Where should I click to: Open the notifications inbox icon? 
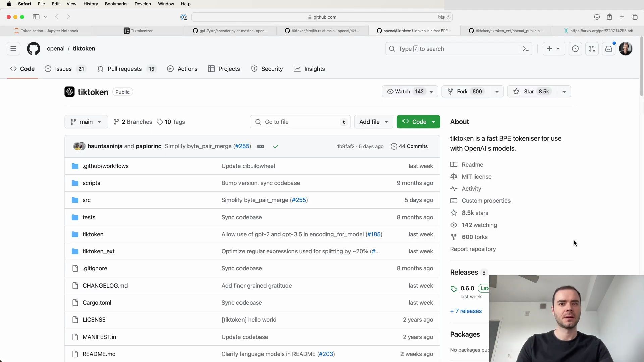609,49
